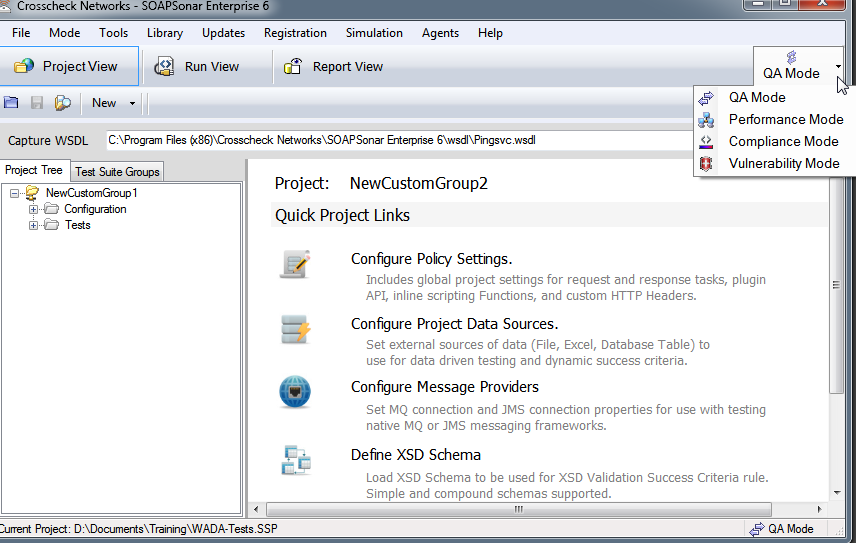Click the save disk icon
Image resolution: width=856 pixels, height=543 pixels.
click(37, 103)
